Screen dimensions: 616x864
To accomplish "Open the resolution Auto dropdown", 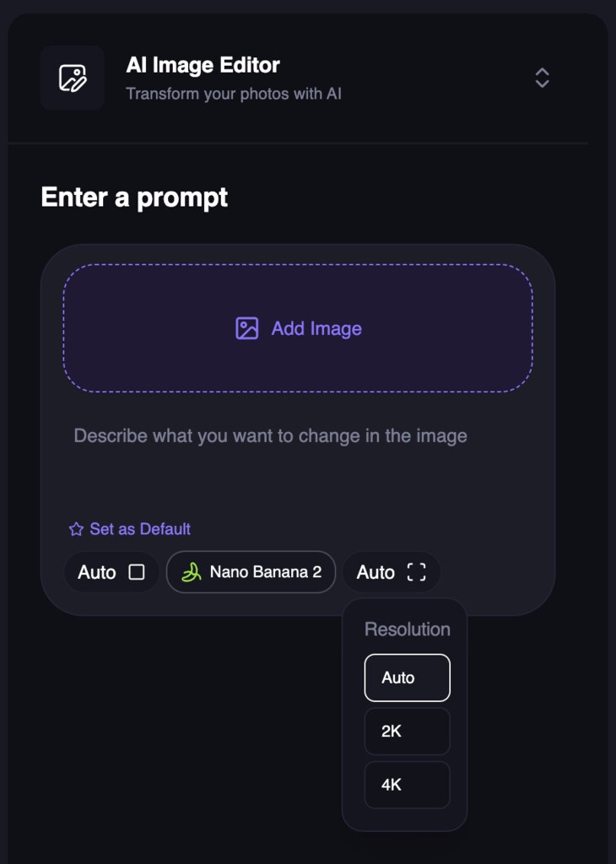I will pyautogui.click(x=392, y=572).
